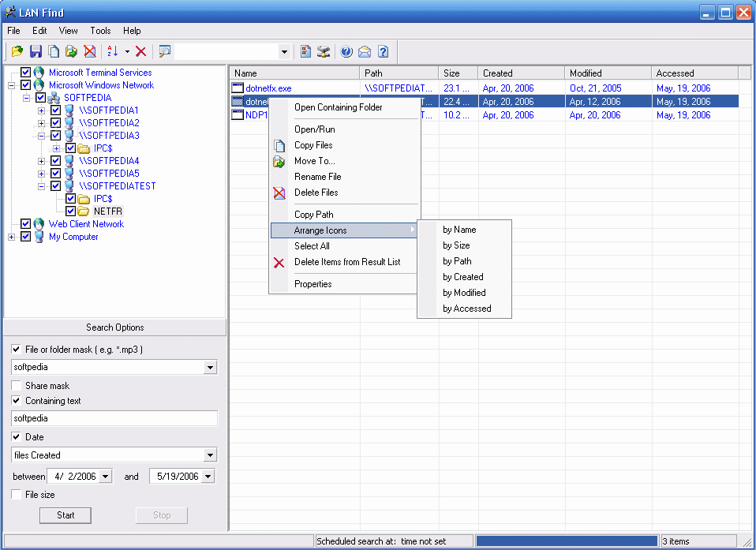Uncheck the NETFR folder checkbox

(x=70, y=211)
